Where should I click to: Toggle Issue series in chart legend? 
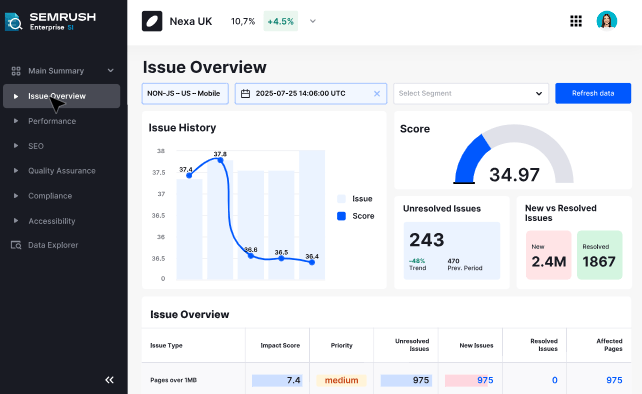click(x=355, y=199)
